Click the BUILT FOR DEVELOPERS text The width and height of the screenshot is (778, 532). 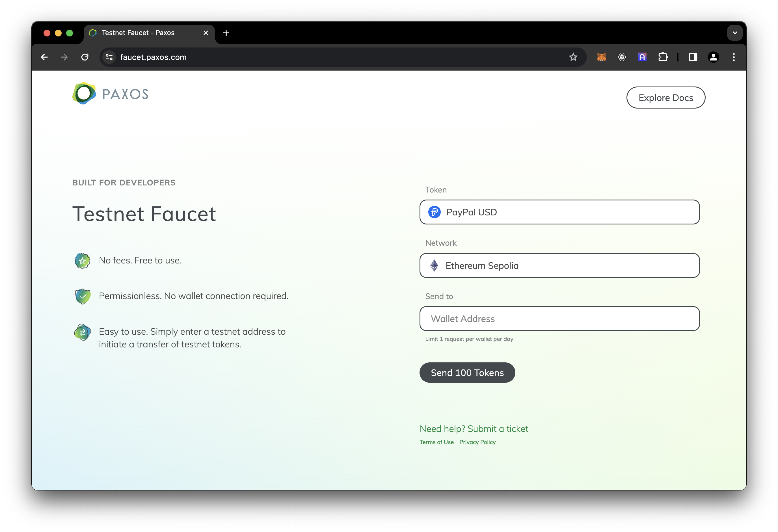(x=124, y=182)
